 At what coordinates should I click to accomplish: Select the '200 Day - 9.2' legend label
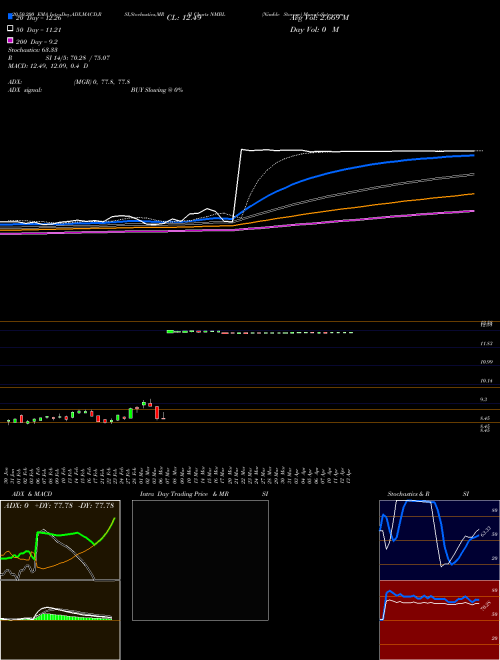37,42
